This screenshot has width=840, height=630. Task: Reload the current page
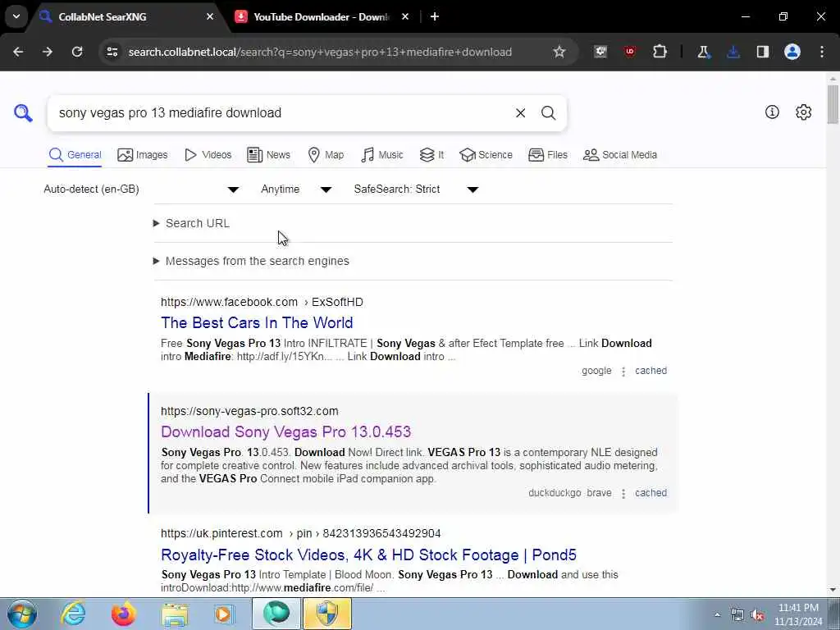(x=77, y=52)
